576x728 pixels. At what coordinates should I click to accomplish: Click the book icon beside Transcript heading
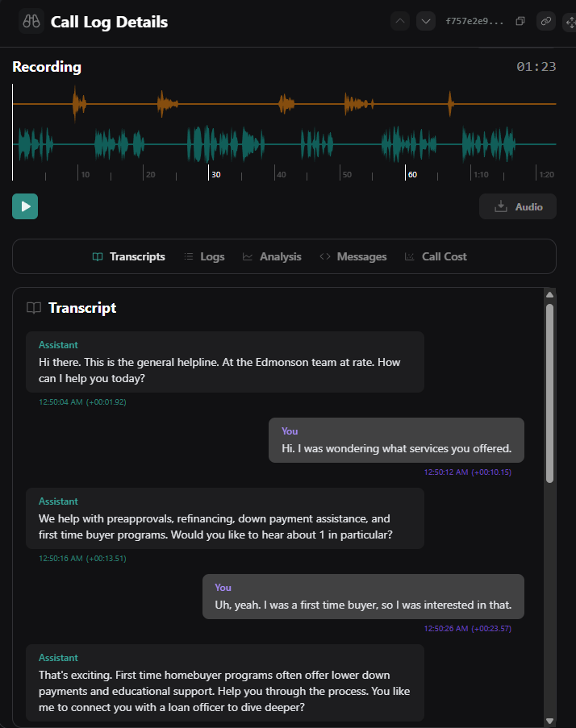pyautogui.click(x=34, y=308)
